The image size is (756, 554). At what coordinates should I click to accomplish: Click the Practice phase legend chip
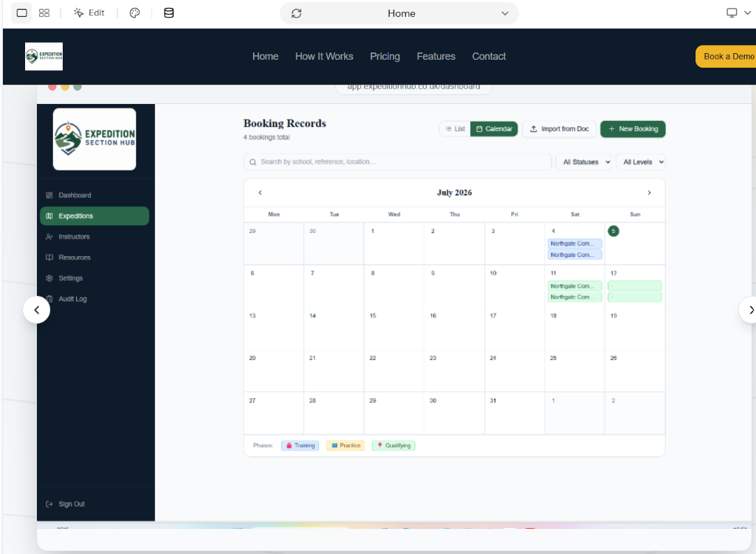pos(346,446)
